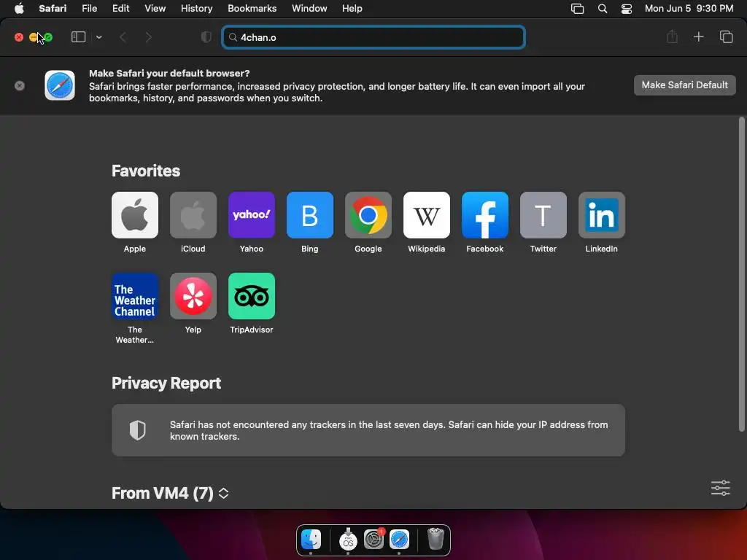
Task: Open the LinkedIn favorite tile
Action: [x=602, y=215]
